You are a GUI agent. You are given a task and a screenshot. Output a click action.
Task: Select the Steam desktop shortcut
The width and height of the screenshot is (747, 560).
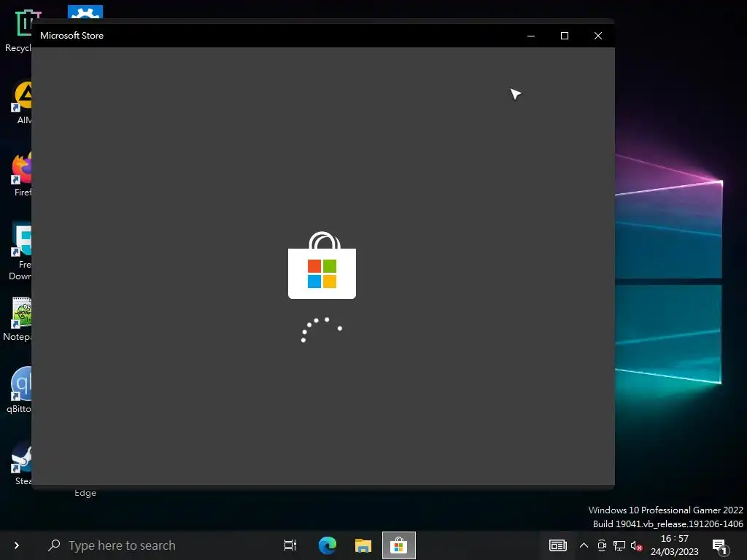tap(22, 463)
